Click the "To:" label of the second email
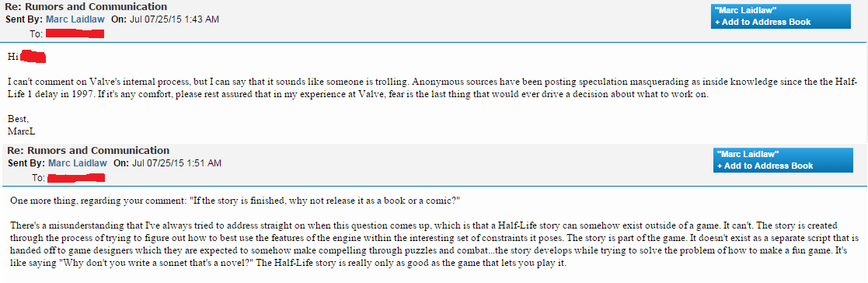 [x=37, y=178]
